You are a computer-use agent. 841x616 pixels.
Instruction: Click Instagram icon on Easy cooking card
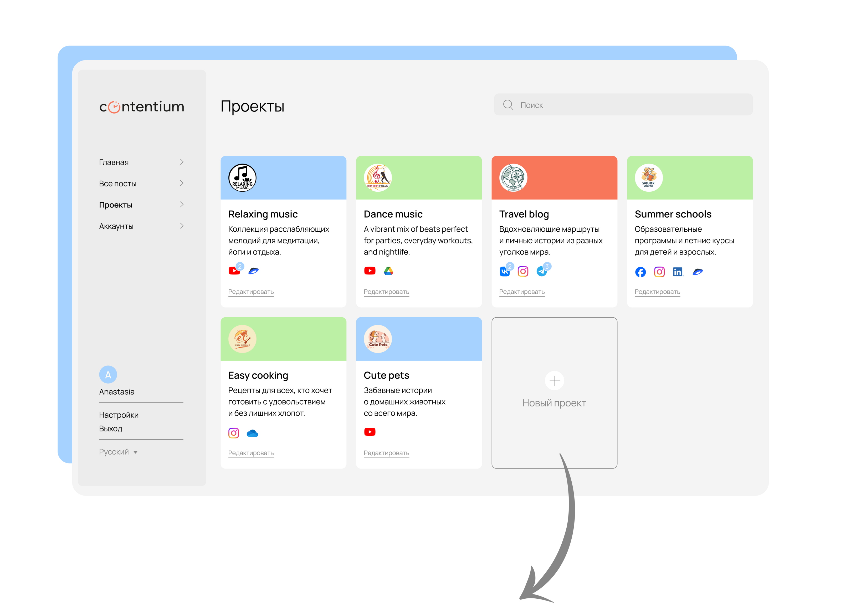[234, 433]
